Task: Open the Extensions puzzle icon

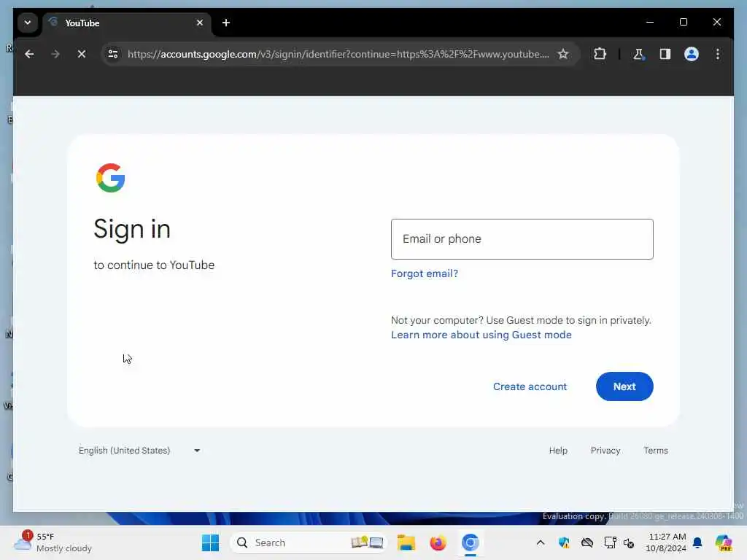Action: (x=600, y=54)
